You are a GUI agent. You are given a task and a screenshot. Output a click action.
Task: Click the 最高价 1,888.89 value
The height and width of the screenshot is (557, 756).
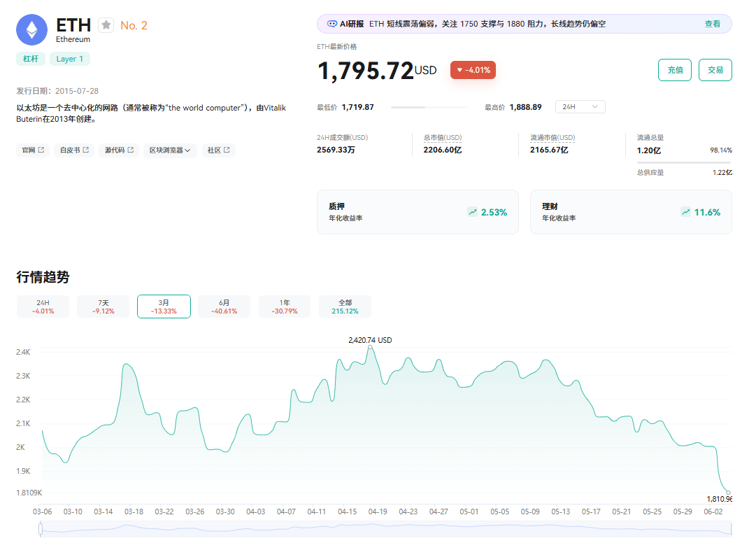click(525, 107)
